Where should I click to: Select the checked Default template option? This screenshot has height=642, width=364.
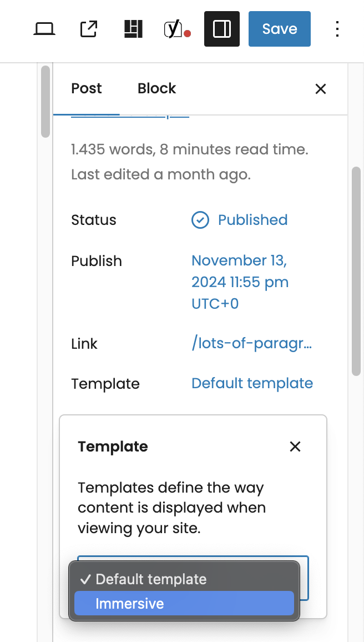coord(151,579)
